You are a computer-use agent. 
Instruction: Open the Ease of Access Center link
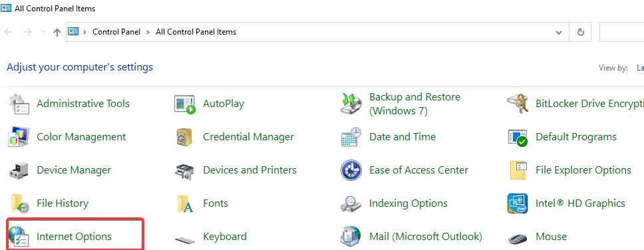tap(419, 170)
